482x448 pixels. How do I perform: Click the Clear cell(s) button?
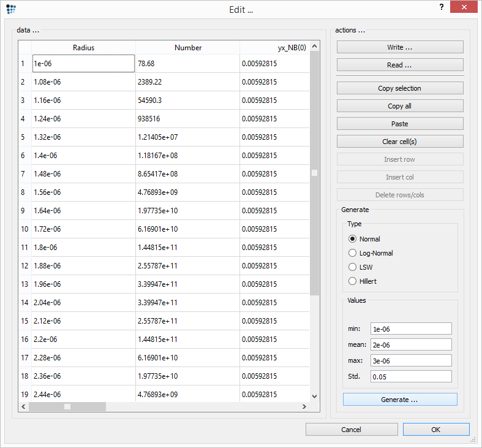pos(400,142)
